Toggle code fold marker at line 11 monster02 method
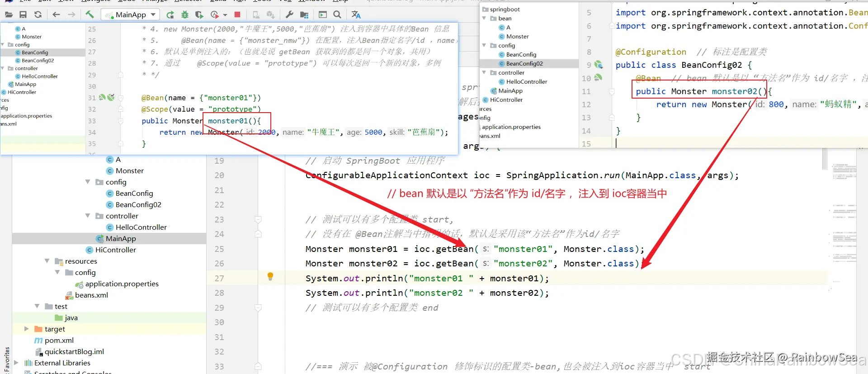Image resolution: width=868 pixels, height=374 pixels. click(x=612, y=91)
